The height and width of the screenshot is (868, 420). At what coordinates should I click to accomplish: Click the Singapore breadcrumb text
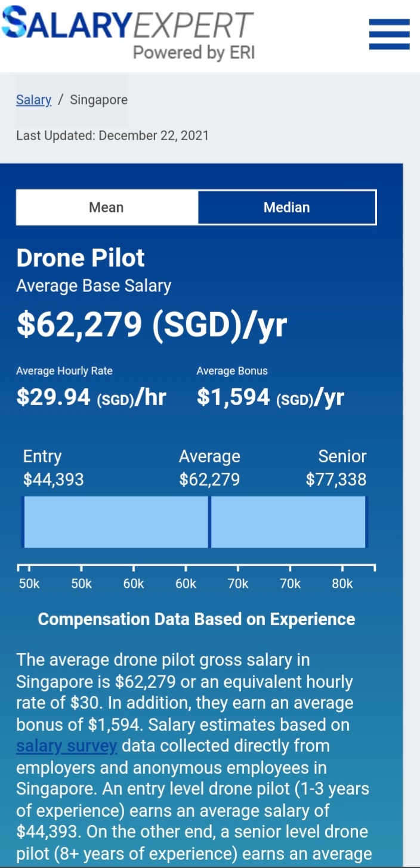click(x=98, y=100)
